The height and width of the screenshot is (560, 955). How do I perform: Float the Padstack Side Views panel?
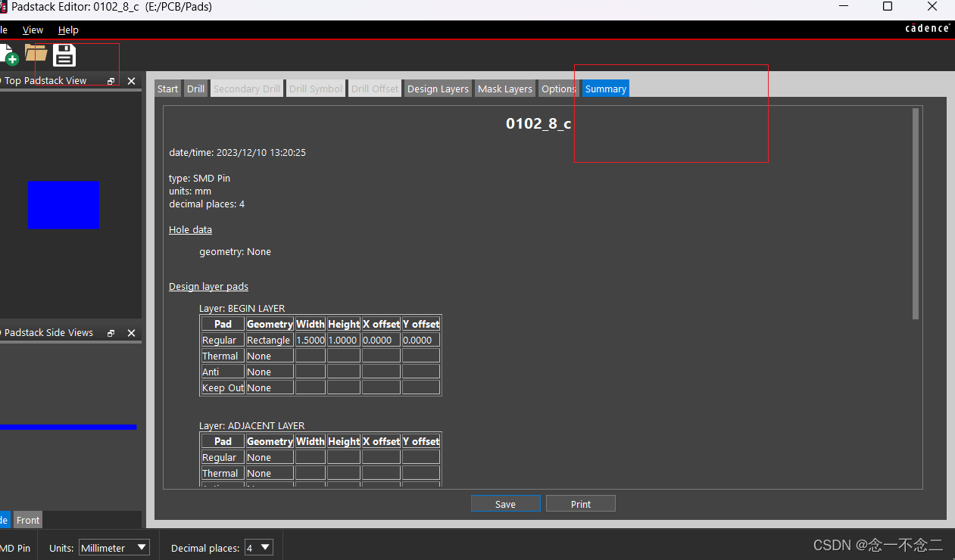111,332
